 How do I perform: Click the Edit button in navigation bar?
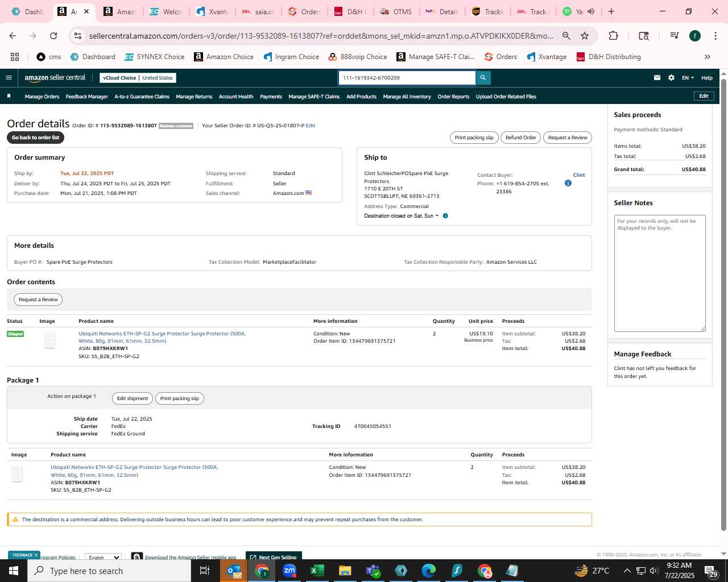(704, 96)
